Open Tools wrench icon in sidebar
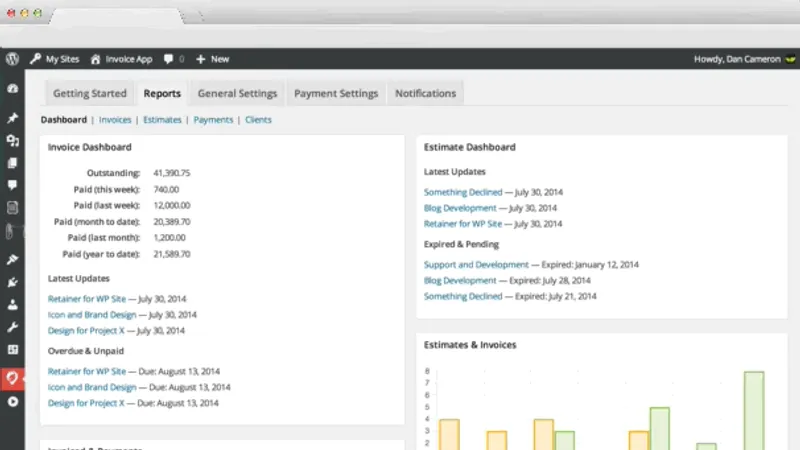800x450 pixels. (x=12, y=327)
